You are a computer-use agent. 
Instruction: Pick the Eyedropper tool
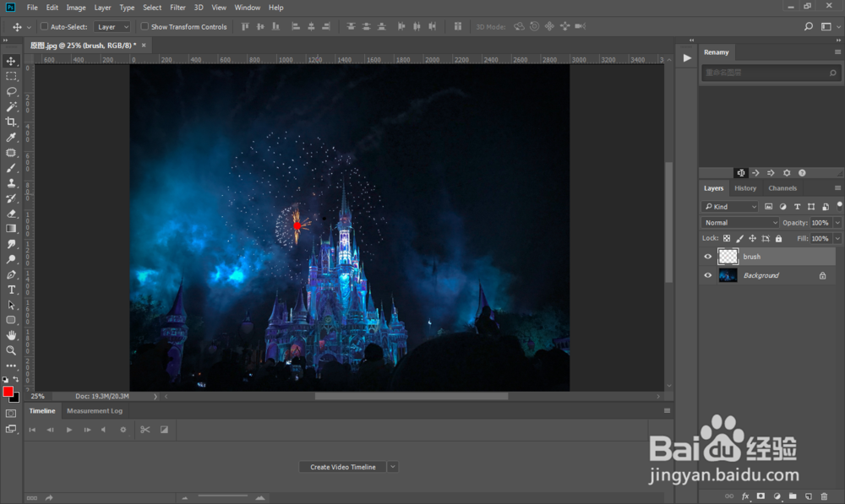(12, 137)
